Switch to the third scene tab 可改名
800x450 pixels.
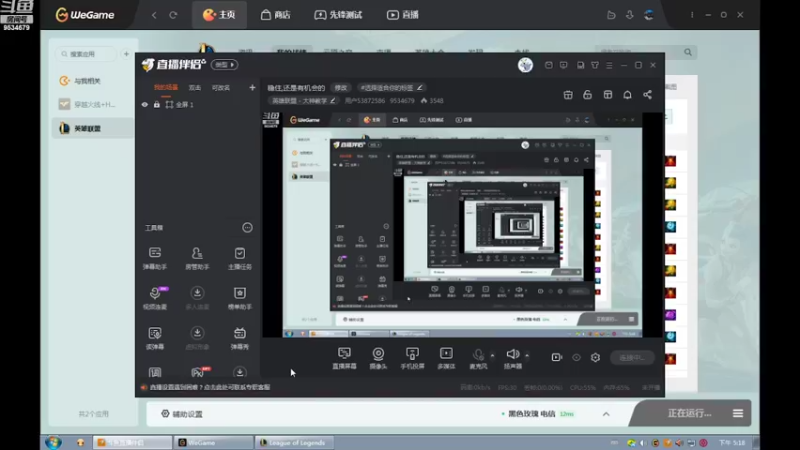tap(220, 88)
